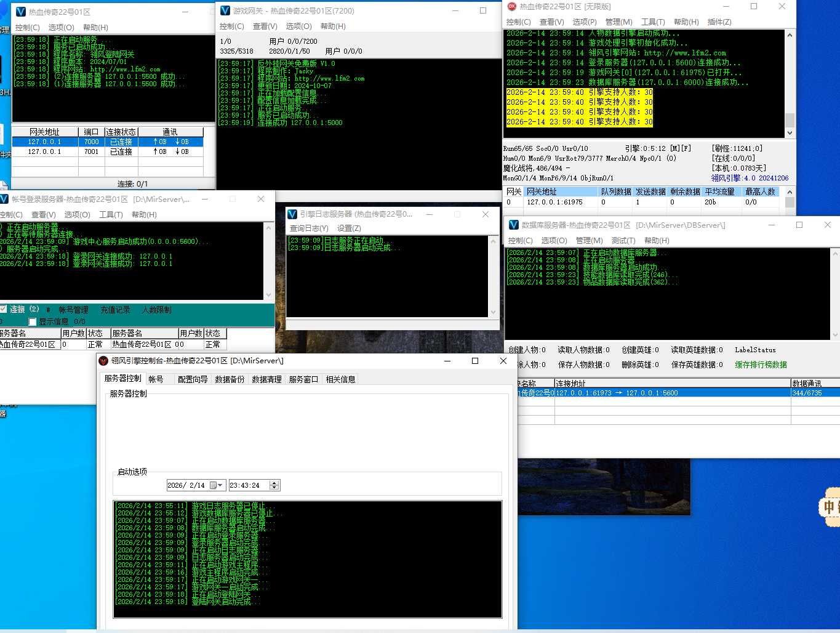This screenshot has width=840, height=633.
Task: Click the account login server window icon
Action: (4, 199)
